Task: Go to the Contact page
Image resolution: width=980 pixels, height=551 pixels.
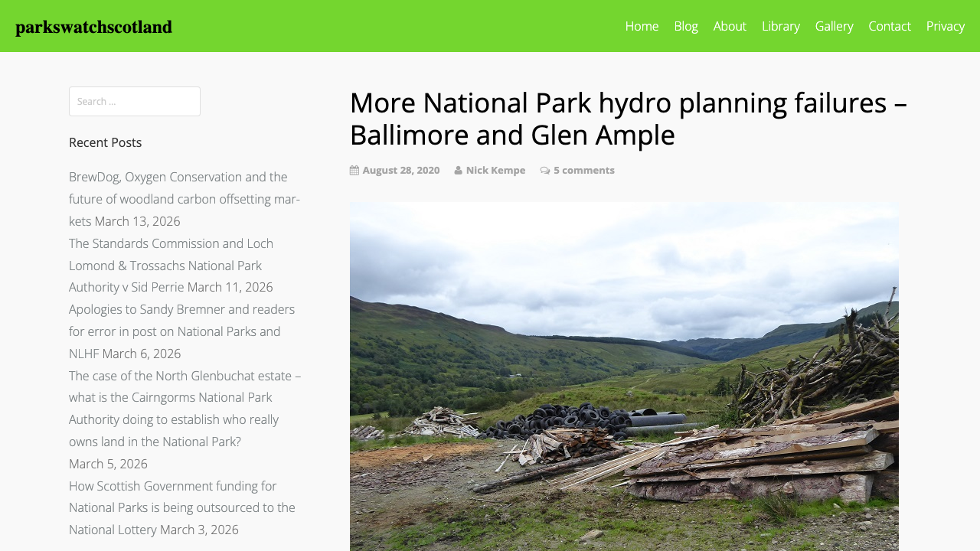Action: coord(890,25)
